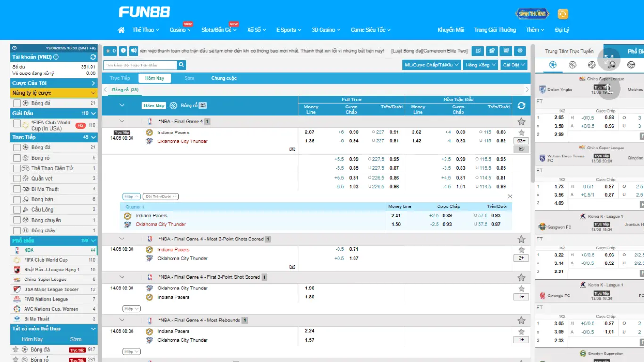Open the Khuyến Mãi promotions link
This screenshot has height=362, width=644.
click(x=451, y=30)
